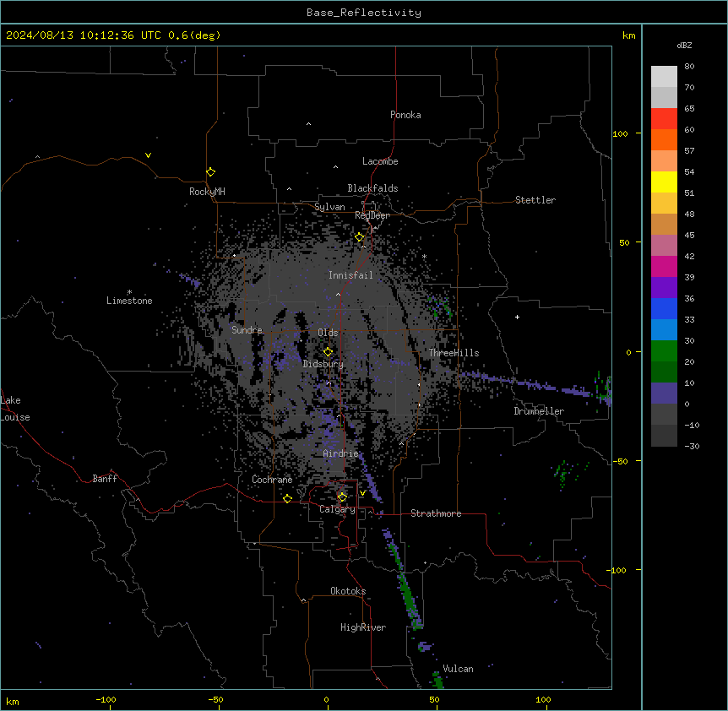Click the Sundre label
Viewport: 728px width, 711px height.
[247, 330]
